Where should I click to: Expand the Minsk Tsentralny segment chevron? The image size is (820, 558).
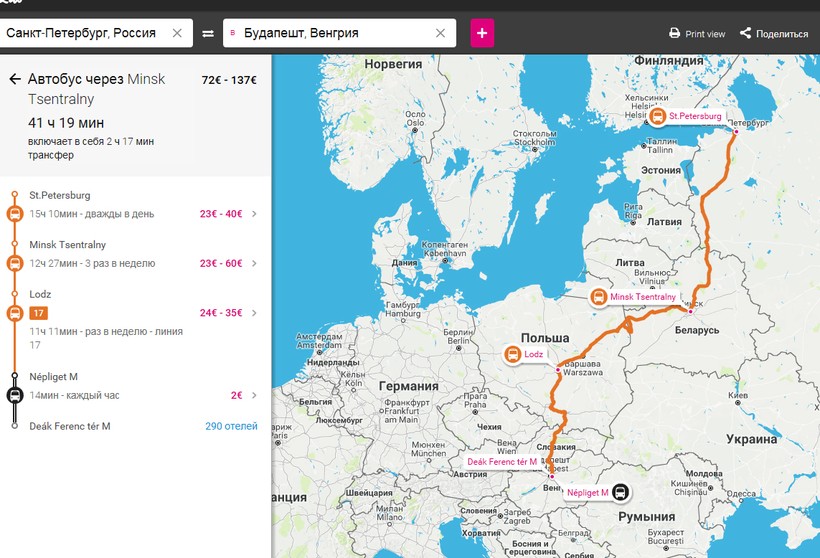254,264
